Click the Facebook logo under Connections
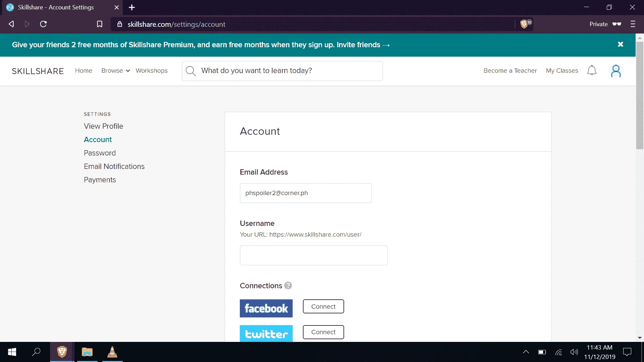The image size is (644, 362). tap(266, 308)
